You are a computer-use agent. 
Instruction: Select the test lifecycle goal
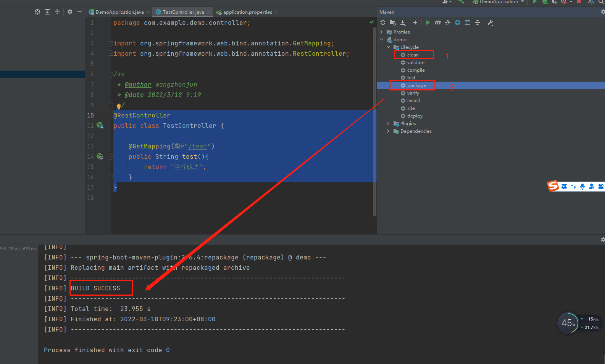411,78
